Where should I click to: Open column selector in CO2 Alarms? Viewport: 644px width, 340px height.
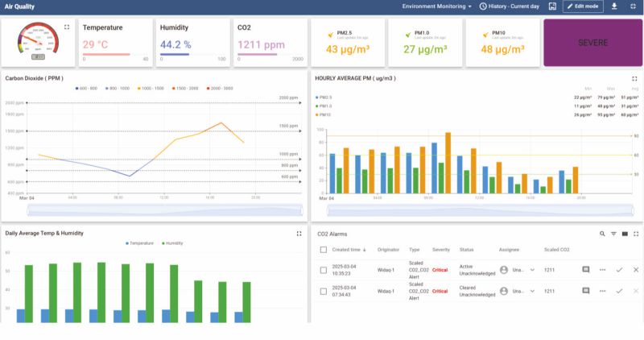point(625,234)
